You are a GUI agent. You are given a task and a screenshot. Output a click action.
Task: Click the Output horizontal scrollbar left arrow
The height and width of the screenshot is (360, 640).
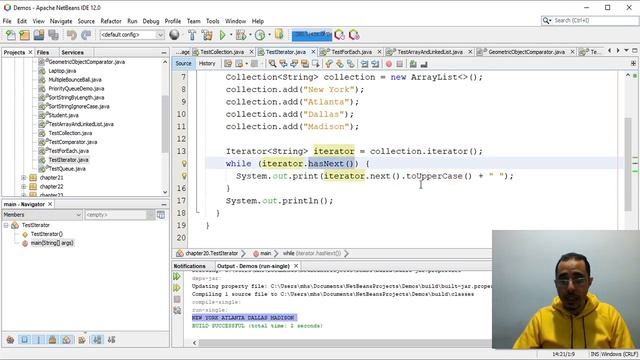pos(195,343)
